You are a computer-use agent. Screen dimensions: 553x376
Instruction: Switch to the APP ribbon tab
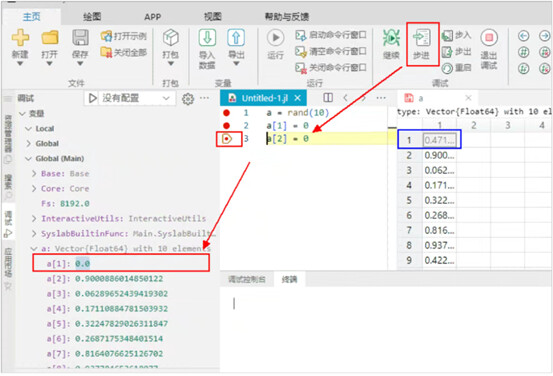pos(153,17)
